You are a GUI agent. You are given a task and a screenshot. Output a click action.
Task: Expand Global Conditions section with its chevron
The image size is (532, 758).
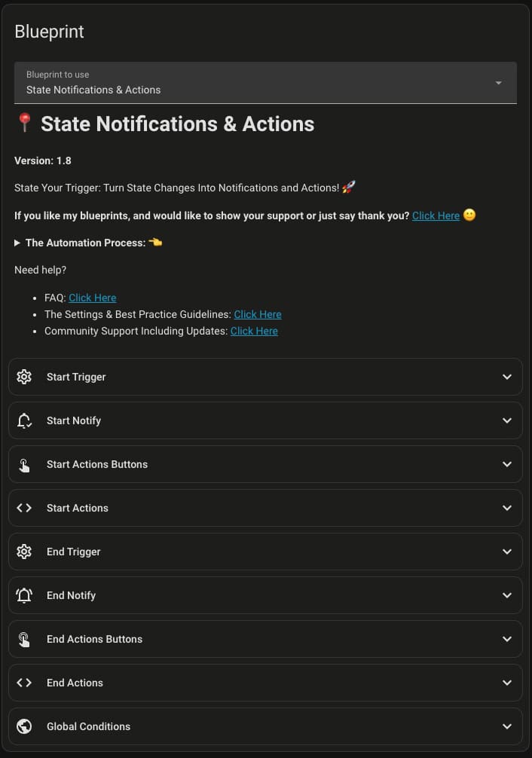(507, 726)
